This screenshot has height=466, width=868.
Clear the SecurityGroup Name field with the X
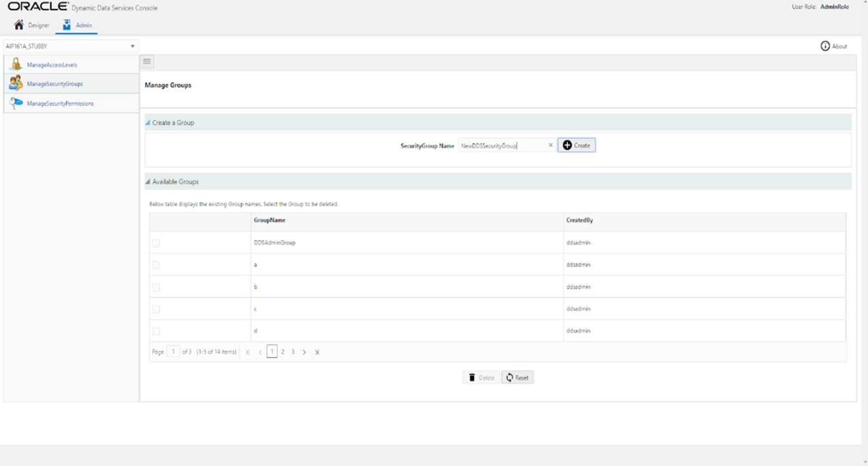point(551,145)
